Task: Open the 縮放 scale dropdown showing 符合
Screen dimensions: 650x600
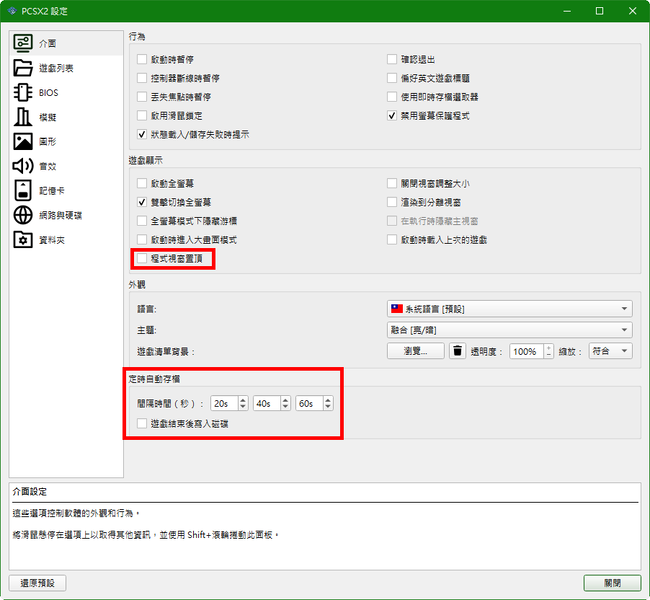Action: pyautogui.click(x=611, y=351)
